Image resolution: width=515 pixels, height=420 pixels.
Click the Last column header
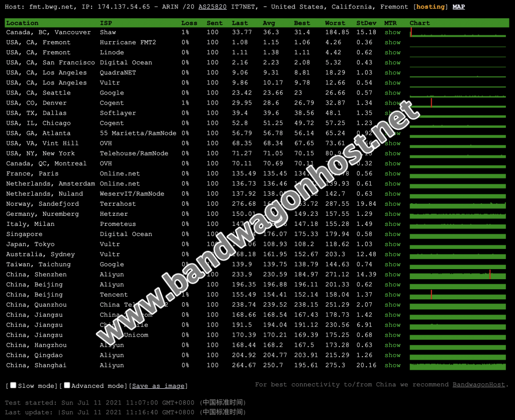click(x=240, y=23)
